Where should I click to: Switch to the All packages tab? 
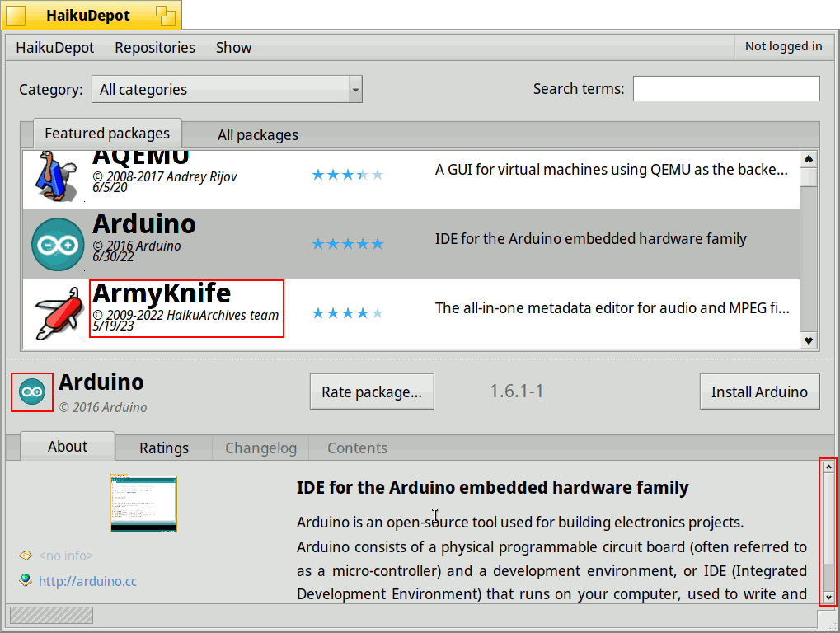[258, 135]
